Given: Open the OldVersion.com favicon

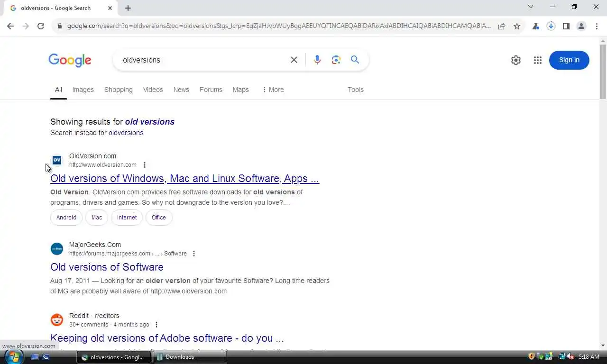Looking at the screenshot, I should coord(57,160).
